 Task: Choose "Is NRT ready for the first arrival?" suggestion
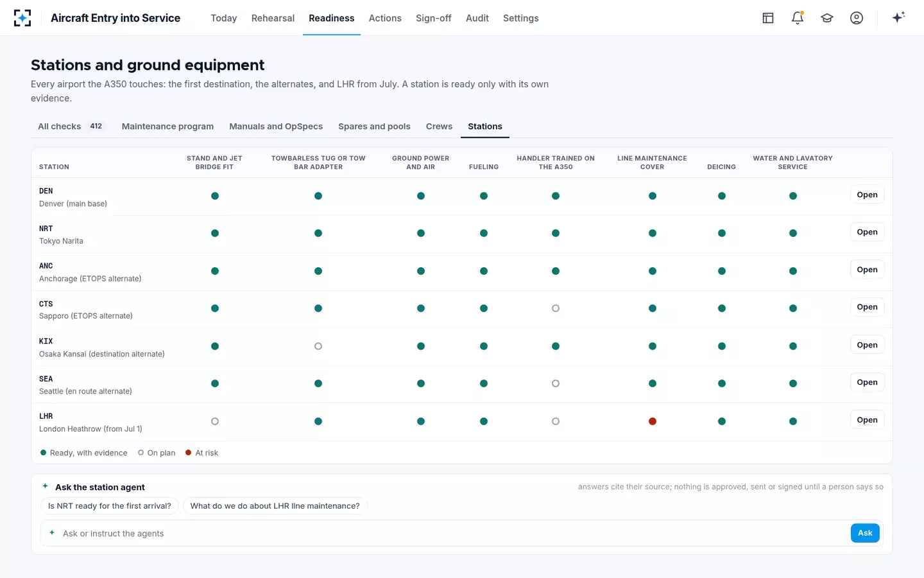pos(110,506)
